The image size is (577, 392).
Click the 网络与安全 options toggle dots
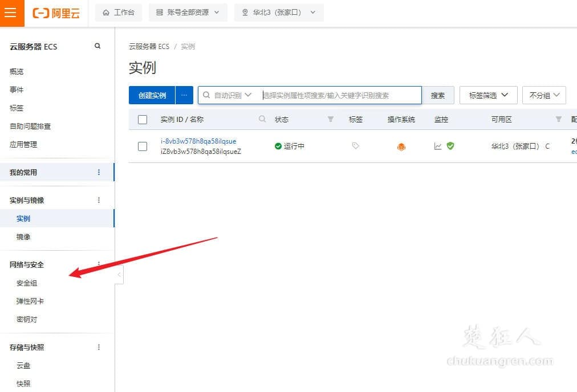pos(100,264)
